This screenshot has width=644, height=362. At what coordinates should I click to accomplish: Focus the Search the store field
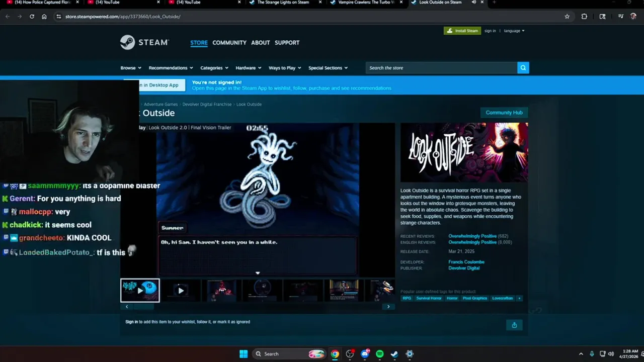(441, 68)
